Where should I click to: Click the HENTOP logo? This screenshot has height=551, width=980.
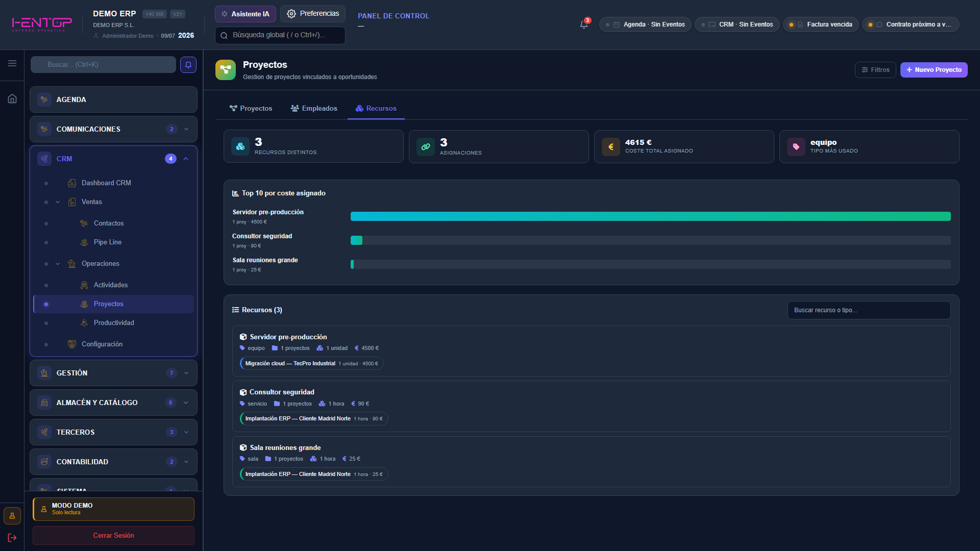pos(42,24)
